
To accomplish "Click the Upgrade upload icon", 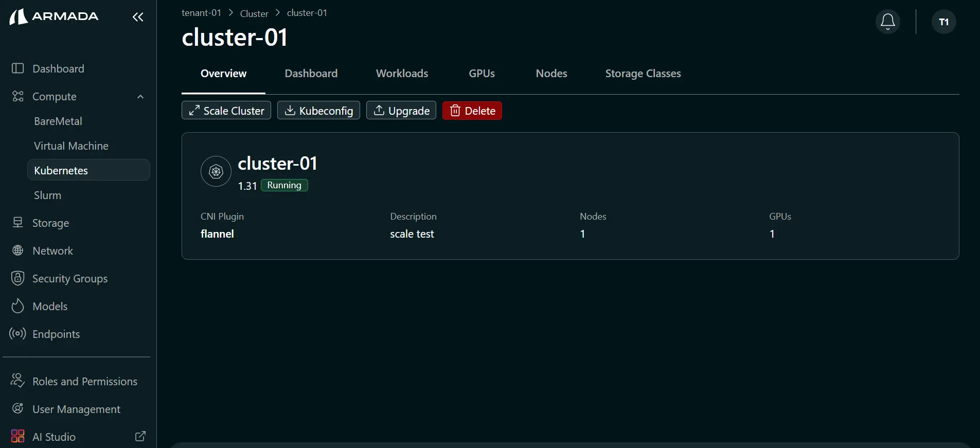I will point(379,110).
